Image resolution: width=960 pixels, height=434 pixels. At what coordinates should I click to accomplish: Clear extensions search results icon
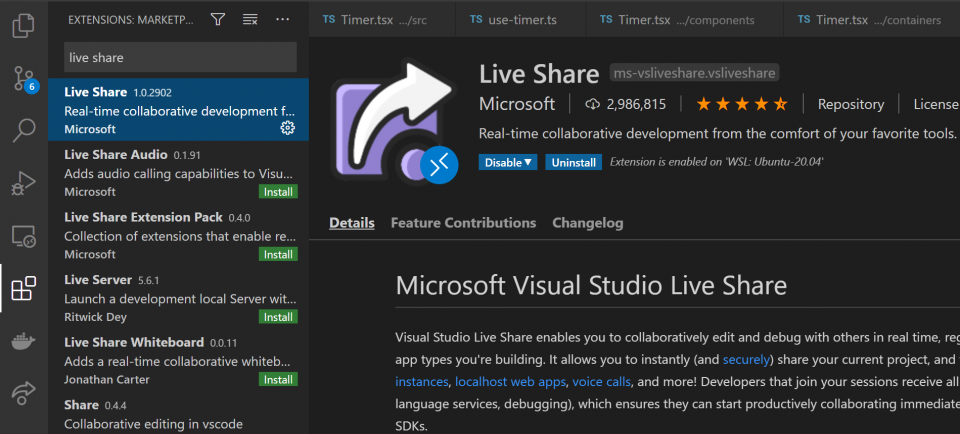[x=250, y=20]
